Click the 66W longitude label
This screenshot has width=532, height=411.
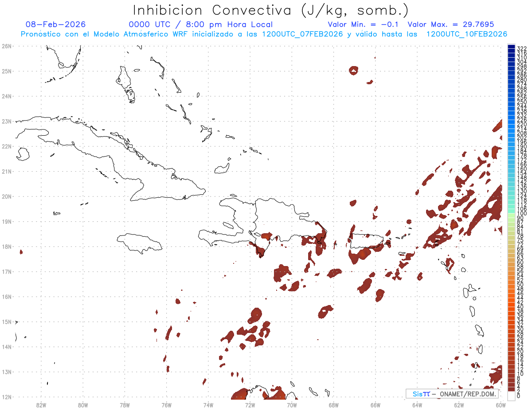pyautogui.click(x=376, y=405)
